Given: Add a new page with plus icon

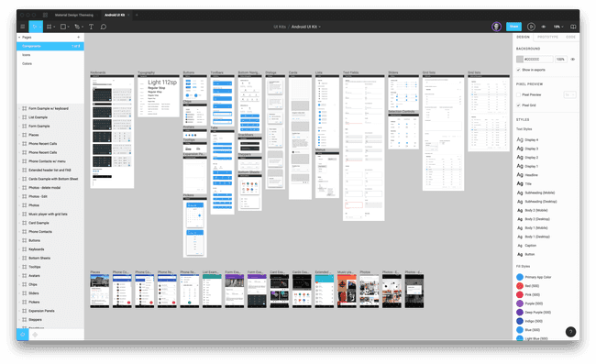Looking at the screenshot, I should (x=78, y=38).
